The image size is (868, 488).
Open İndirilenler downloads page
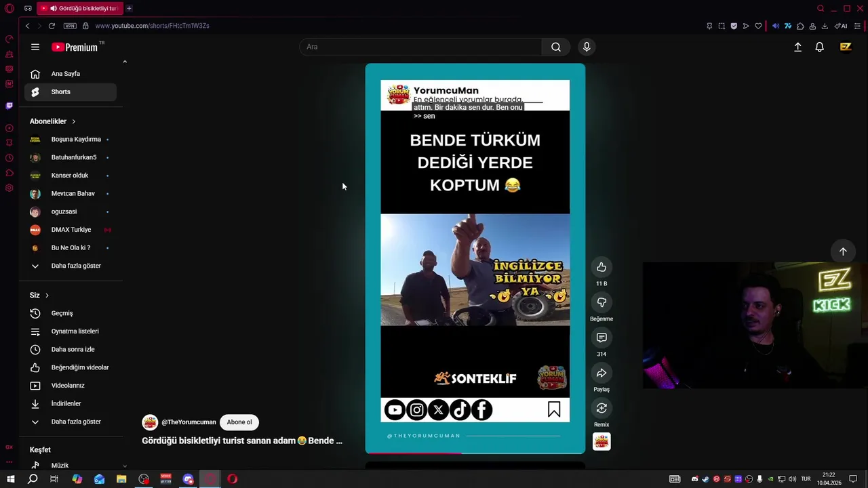tap(71, 403)
